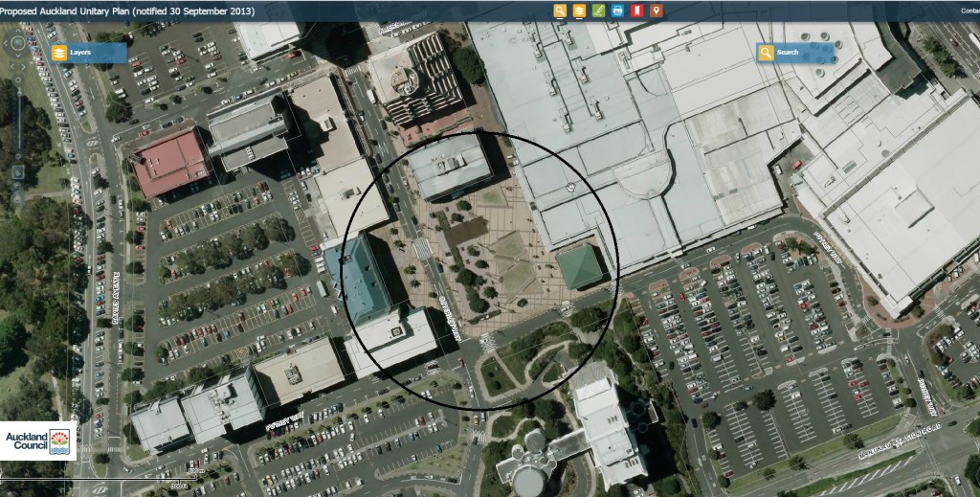Screen dimensions: 980x497
Task: Click the Search magnifier icon in top toolbar
Action: (x=561, y=11)
